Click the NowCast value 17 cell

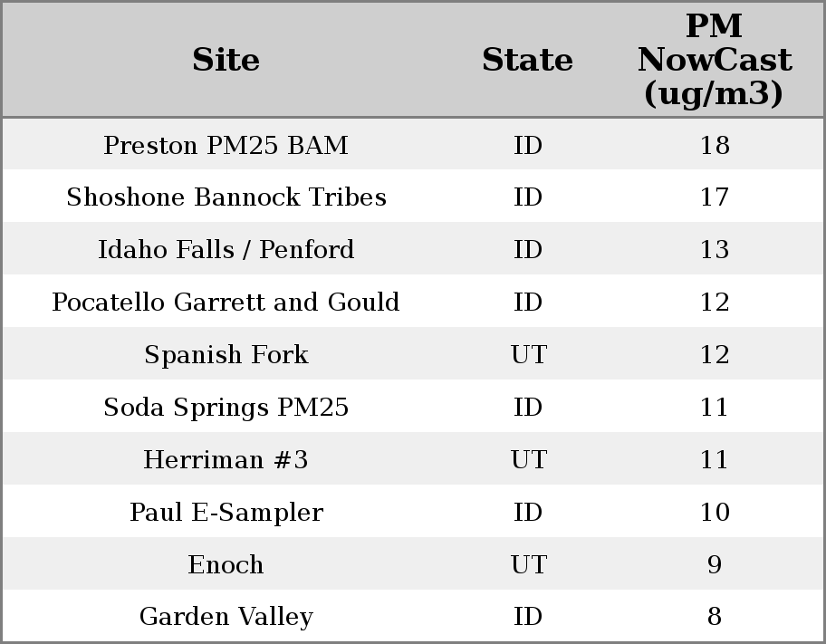click(x=714, y=197)
